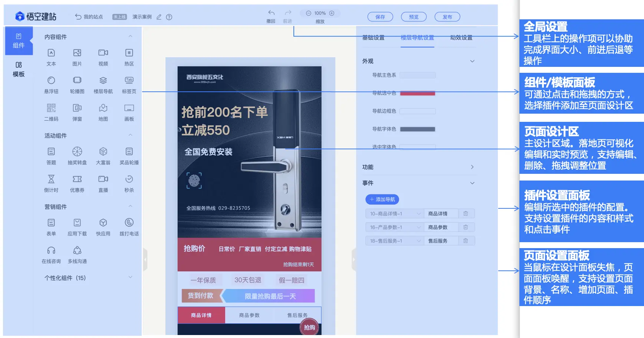Expand the 功能 settings section
The width and height of the screenshot is (644, 338).
[x=472, y=167]
